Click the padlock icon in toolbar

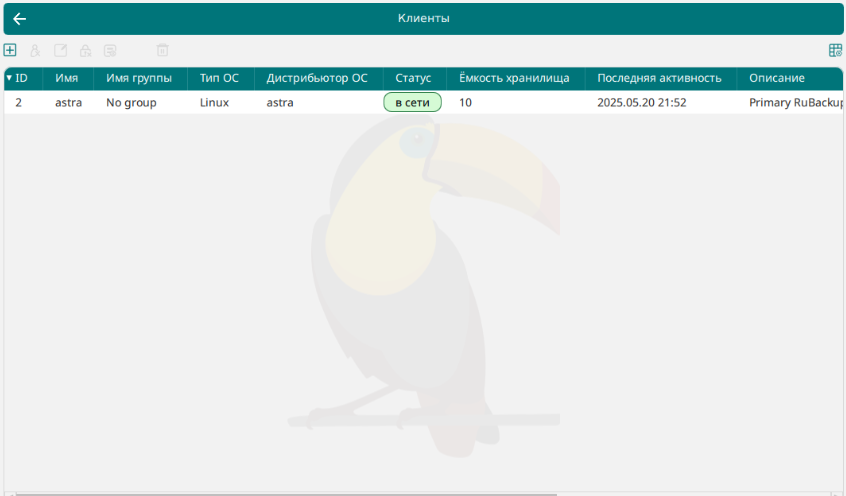[x=85, y=50]
